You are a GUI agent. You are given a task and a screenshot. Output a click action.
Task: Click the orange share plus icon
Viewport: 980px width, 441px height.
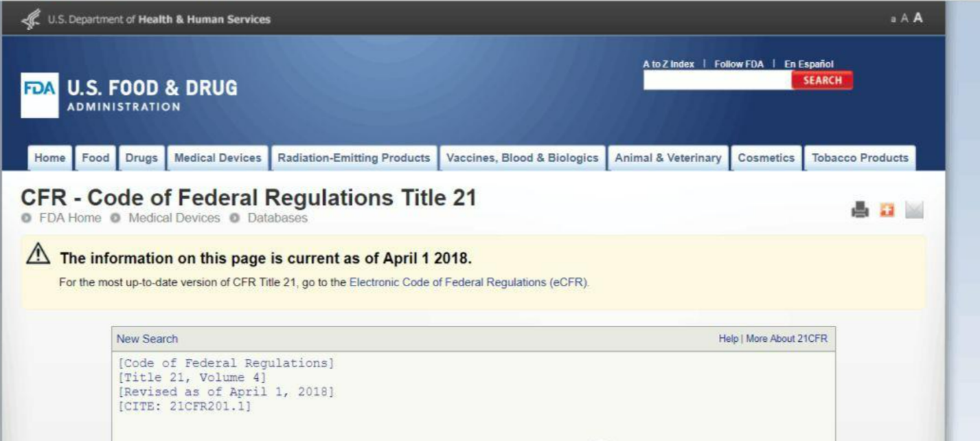[x=886, y=210]
